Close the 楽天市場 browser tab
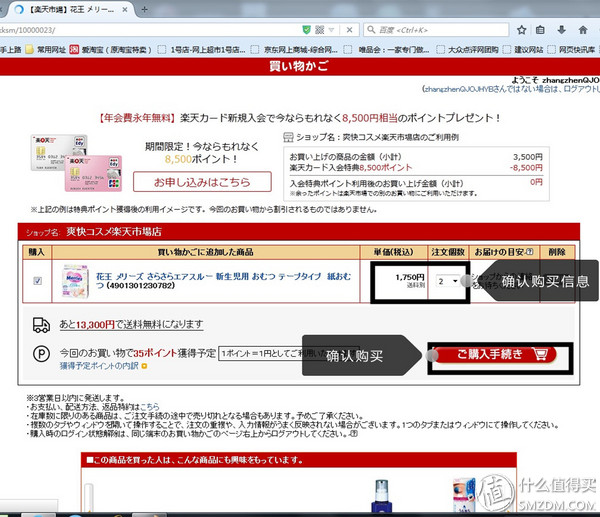600x517 pixels. 125,10
